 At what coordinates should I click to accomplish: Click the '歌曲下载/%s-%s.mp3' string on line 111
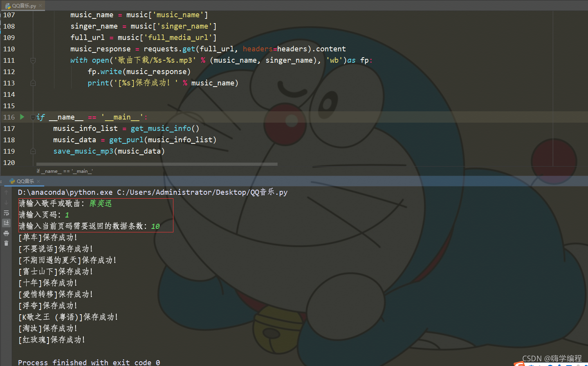(155, 60)
